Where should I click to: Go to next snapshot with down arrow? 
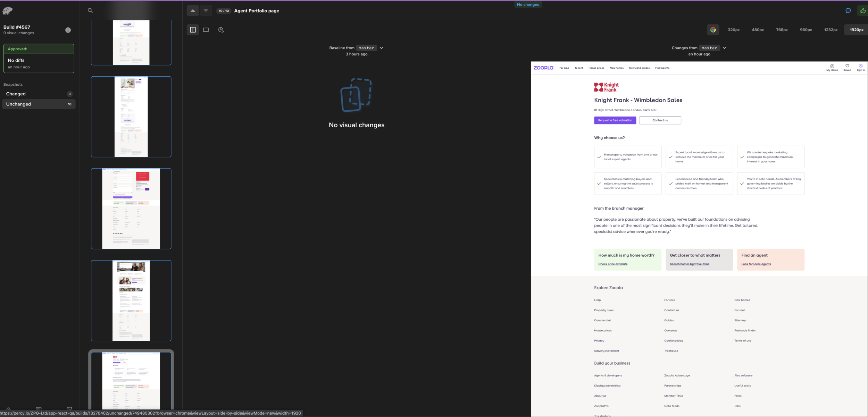coord(206,11)
